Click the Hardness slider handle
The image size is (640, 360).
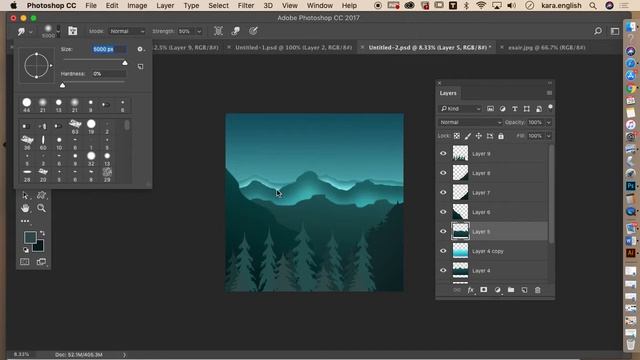pos(62,85)
